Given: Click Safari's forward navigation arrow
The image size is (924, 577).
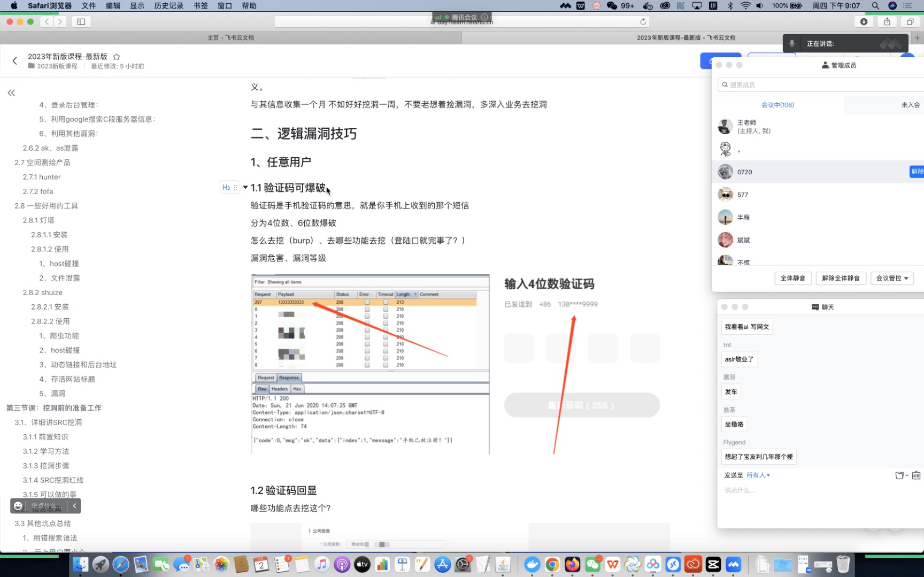Looking at the screenshot, I should [x=60, y=21].
